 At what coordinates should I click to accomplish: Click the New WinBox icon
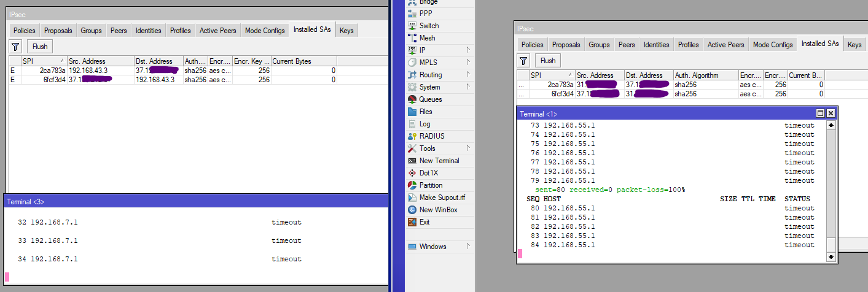pyautogui.click(x=412, y=210)
